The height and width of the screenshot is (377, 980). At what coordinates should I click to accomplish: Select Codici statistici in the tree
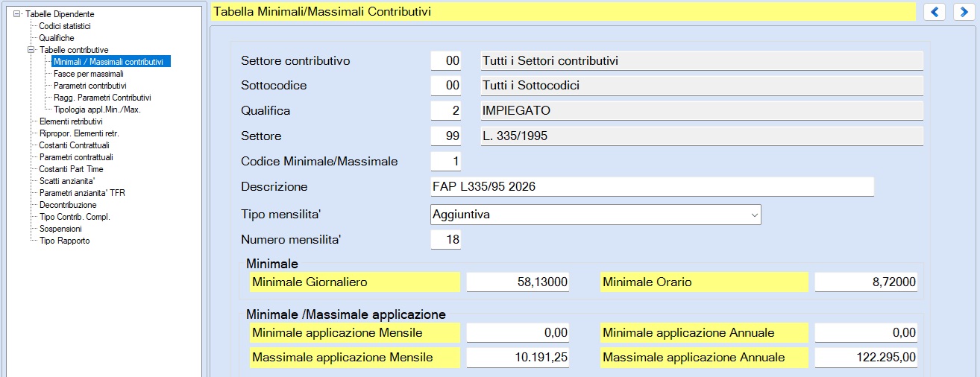(x=65, y=26)
